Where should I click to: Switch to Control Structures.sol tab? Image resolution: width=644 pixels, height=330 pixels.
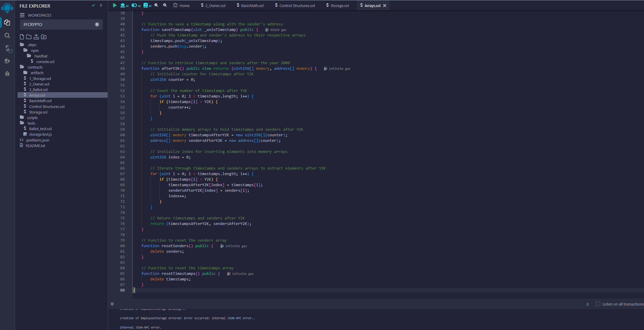click(x=295, y=6)
